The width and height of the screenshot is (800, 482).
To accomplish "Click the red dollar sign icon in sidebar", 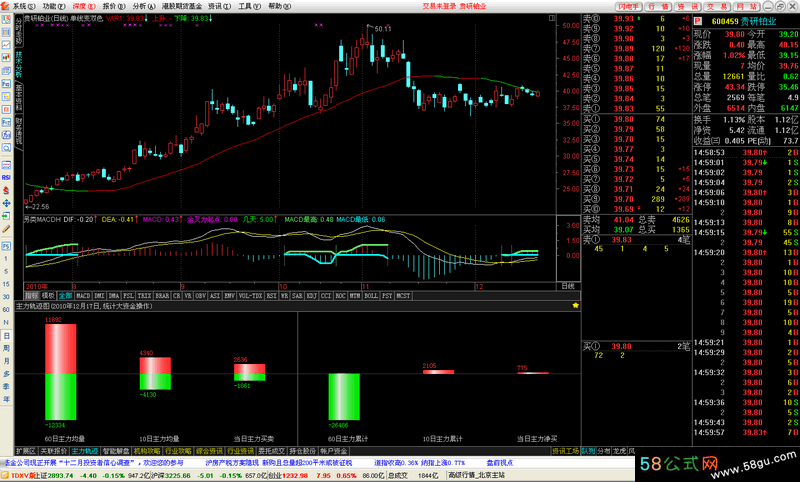I will (6, 190).
